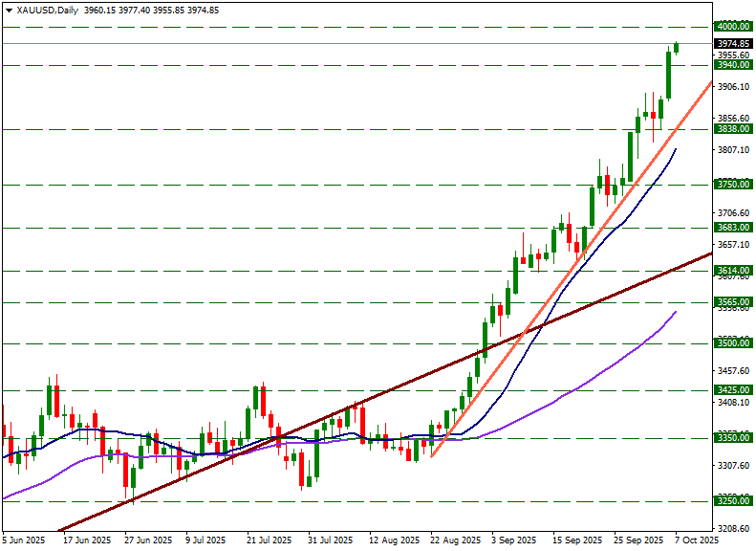Click the 3425.00 horizontal level label
This screenshot has width=756, height=551.
[x=732, y=390]
